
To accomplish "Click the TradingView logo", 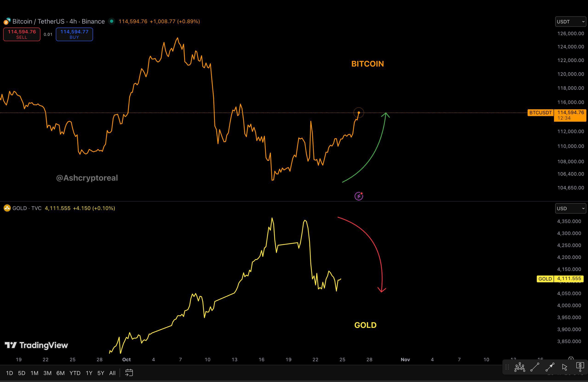I will click(x=36, y=345).
